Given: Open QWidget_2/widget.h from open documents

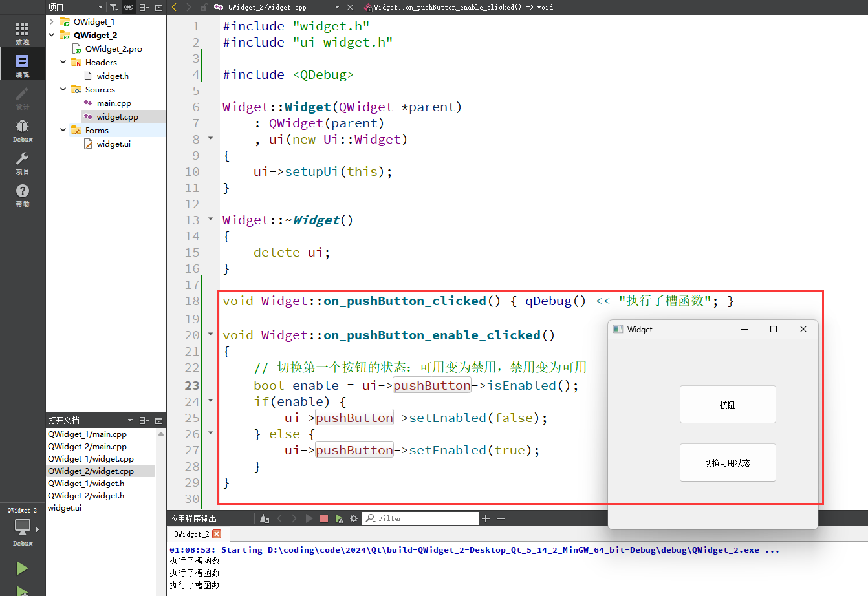Looking at the screenshot, I should [86, 496].
